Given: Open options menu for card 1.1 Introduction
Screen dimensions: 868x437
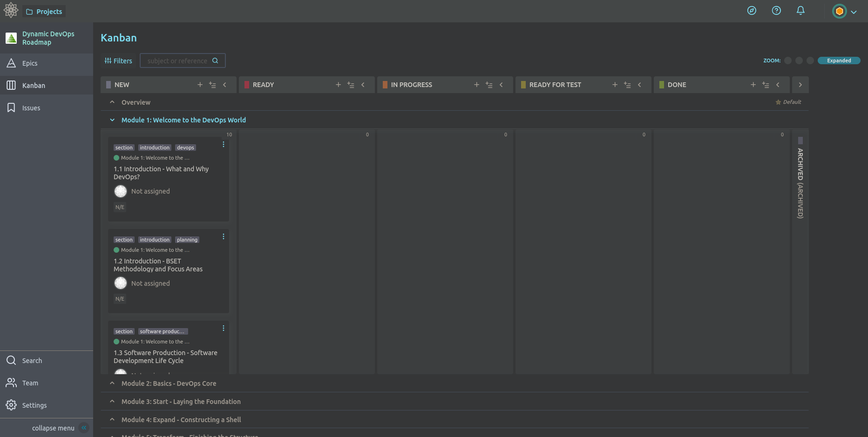Looking at the screenshot, I should pos(224,144).
